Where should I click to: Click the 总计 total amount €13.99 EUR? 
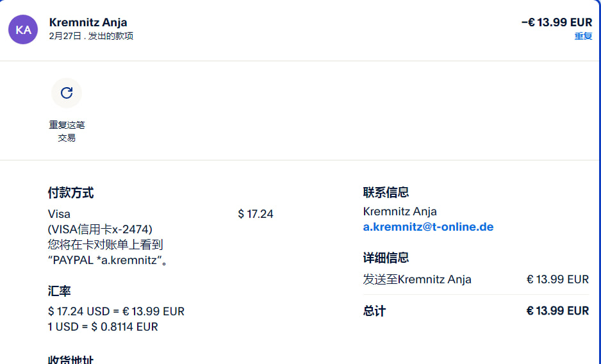click(557, 311)
